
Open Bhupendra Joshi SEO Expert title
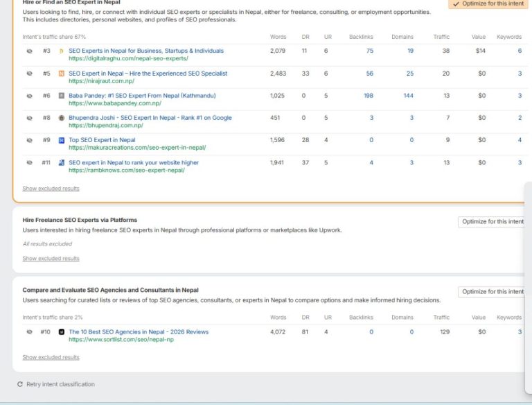[150, 118]
